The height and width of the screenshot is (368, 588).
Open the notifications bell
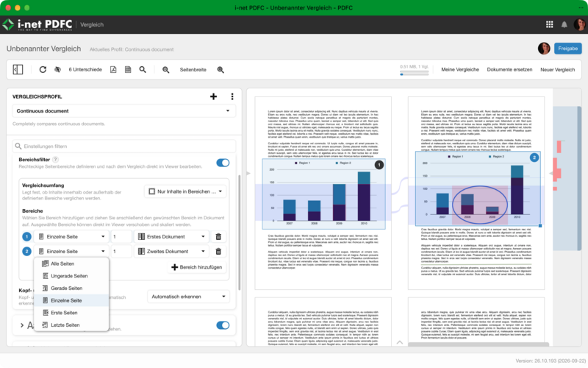coord(564,24)
